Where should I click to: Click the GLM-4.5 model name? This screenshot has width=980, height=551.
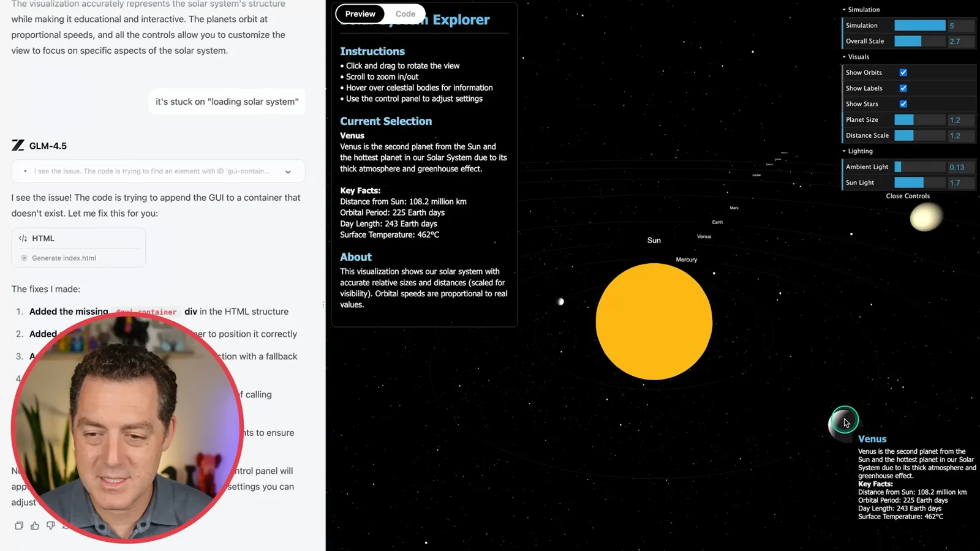48,146
